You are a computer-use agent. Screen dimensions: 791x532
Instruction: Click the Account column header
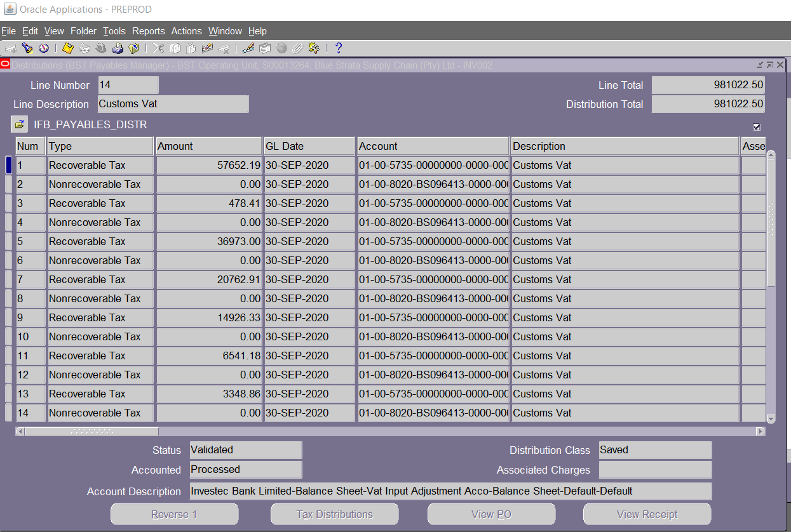click(x=433, y=146)
